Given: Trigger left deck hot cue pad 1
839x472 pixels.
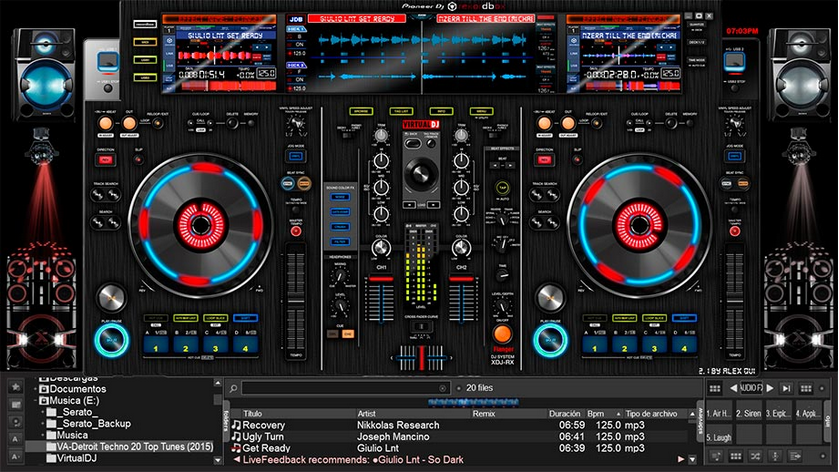Looking at the screenshot, I should [x=156, y=344].
